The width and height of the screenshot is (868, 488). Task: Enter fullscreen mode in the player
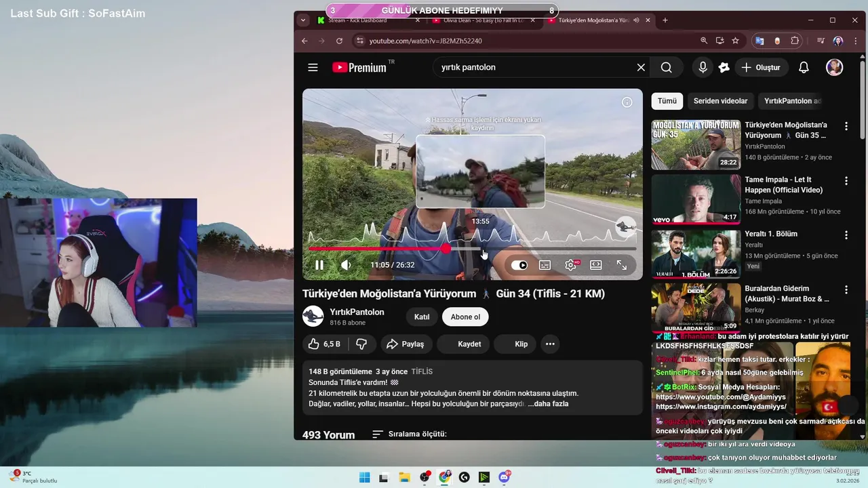coord(622,265)
